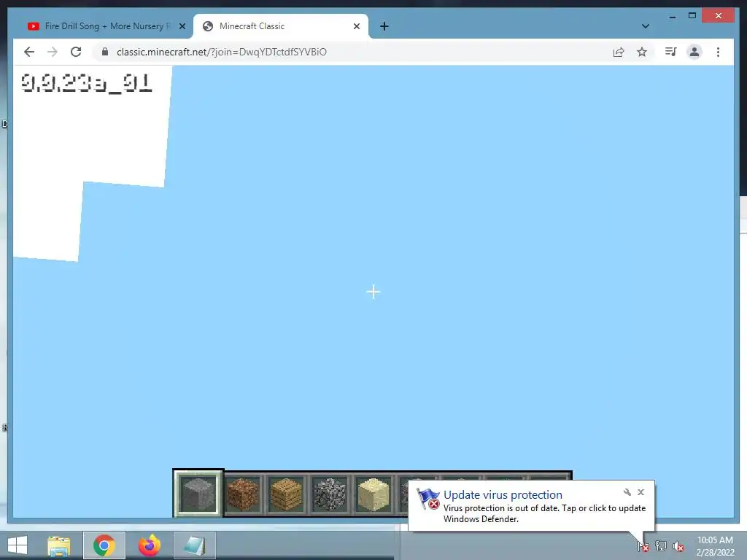
Task: Close the Fire Drill Song tab
Action: (x=182, y=26)
